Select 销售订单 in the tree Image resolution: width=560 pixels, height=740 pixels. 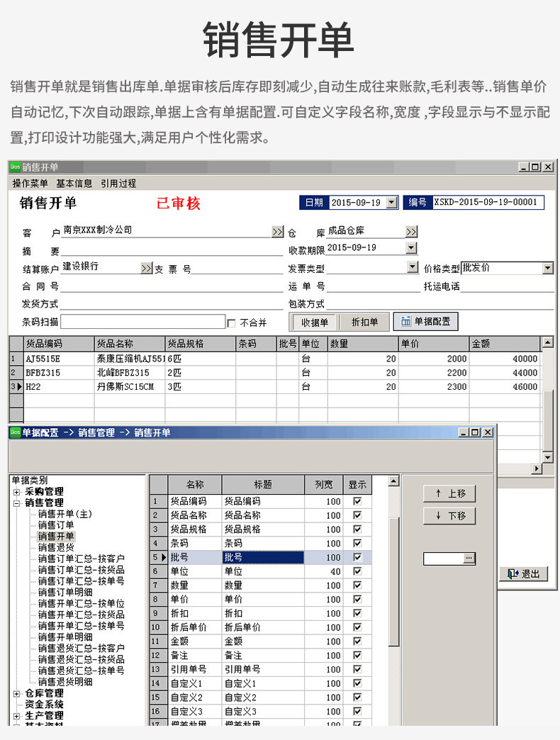click(x=56, y=525)
